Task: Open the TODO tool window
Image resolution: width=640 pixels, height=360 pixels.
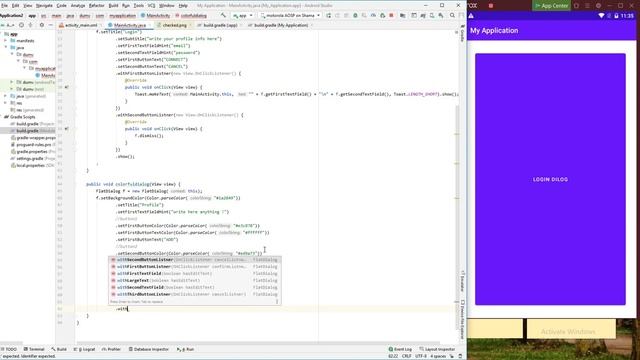Action: point(9,349)
